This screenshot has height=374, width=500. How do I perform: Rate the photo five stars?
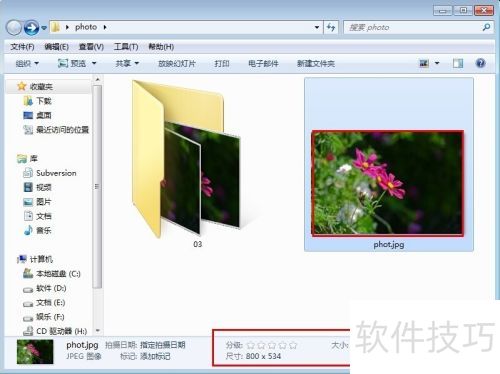coord(293,345)
